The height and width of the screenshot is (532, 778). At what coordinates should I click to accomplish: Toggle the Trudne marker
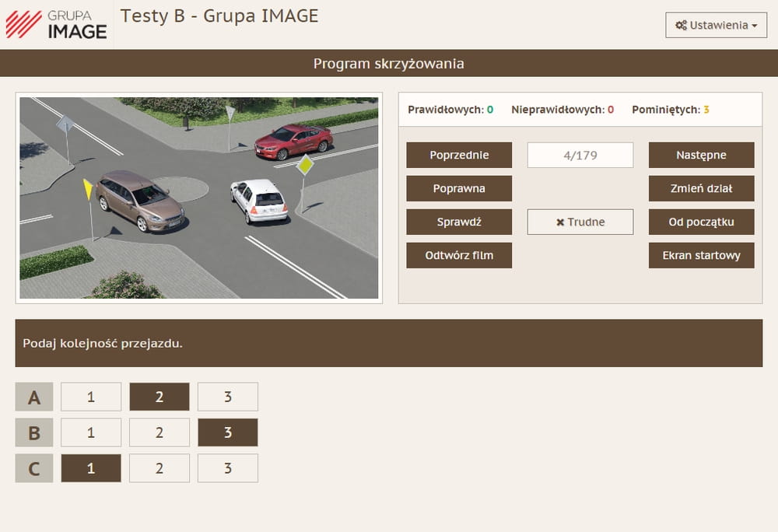point(580,222)
